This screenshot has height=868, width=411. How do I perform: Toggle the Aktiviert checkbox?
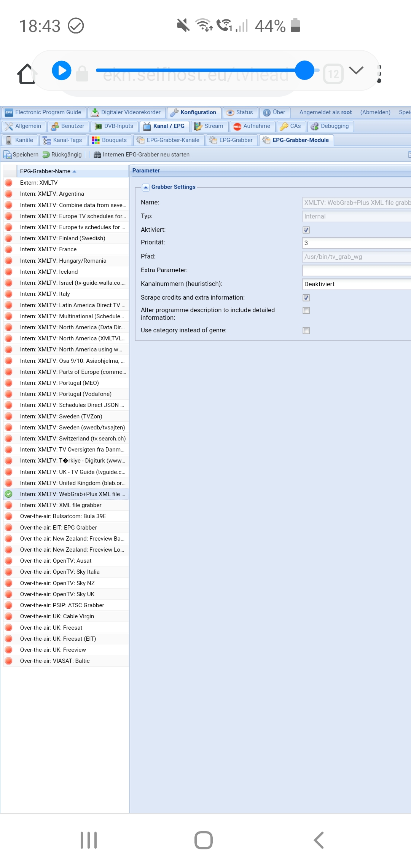pos(306,230)
